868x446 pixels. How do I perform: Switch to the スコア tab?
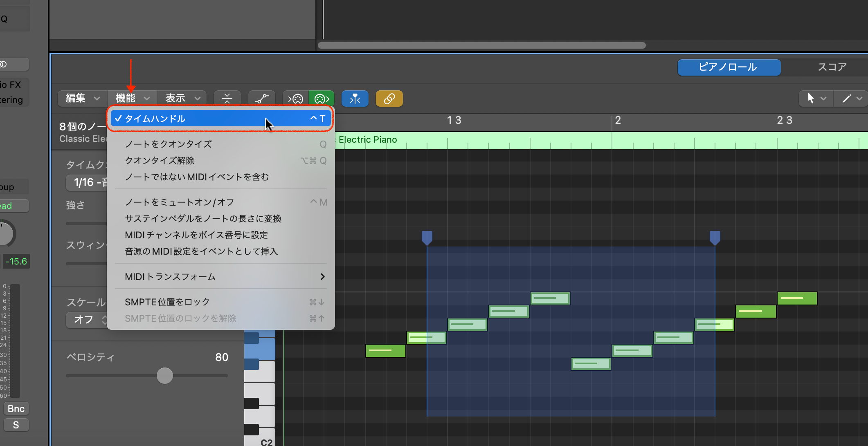(x=832, y=67)
